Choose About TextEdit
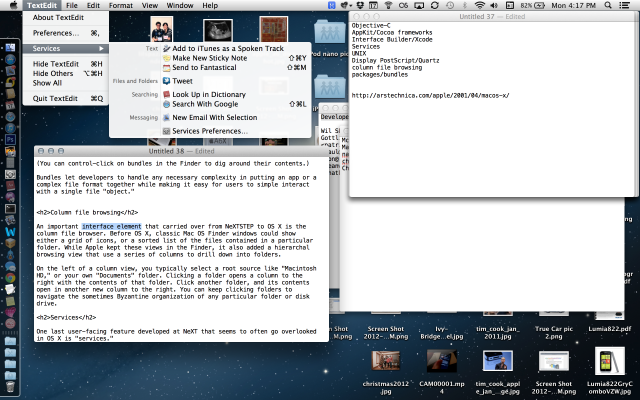This screenshot has height=400, width=640. 66,18
